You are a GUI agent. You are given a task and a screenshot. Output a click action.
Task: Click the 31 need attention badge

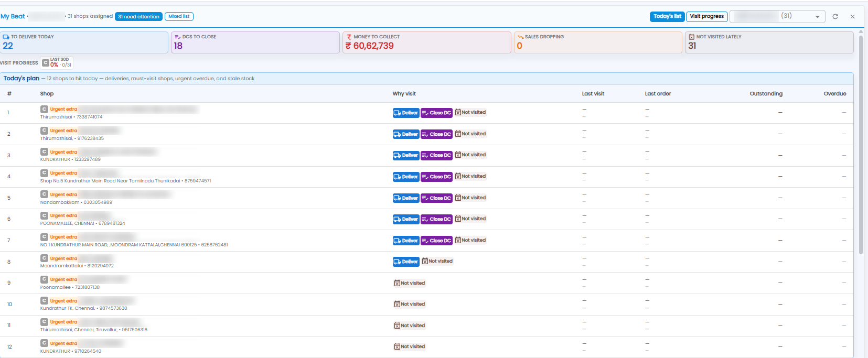pos(138,16)
